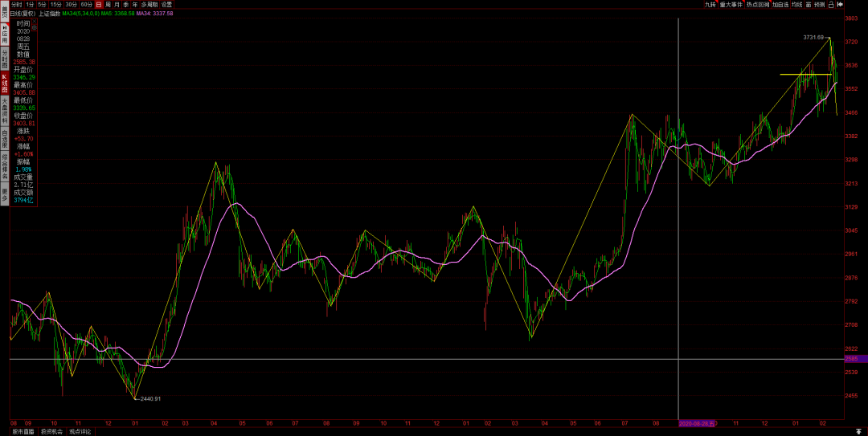Click the 日线(复权) label
The height and width of the screenshot is (436, 868).
coord(23,14)
